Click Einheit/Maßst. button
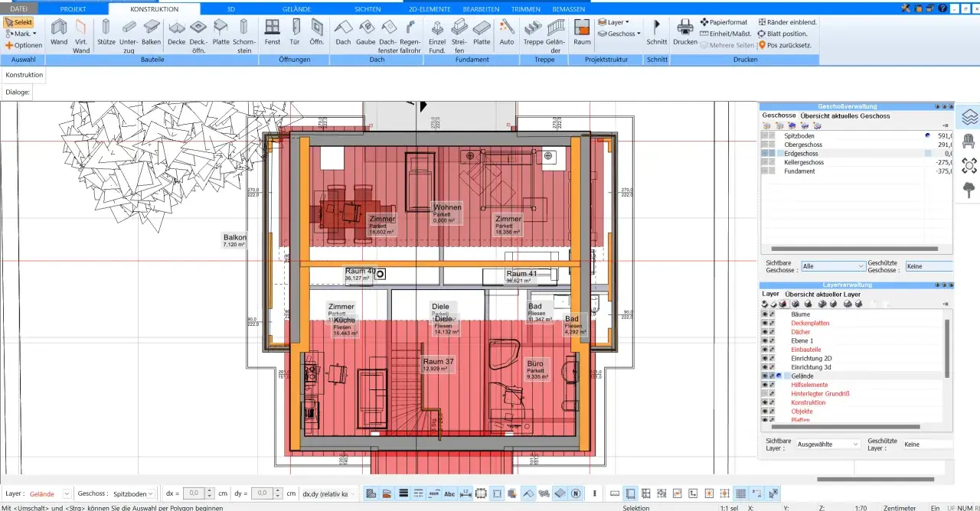 point(725,34)
